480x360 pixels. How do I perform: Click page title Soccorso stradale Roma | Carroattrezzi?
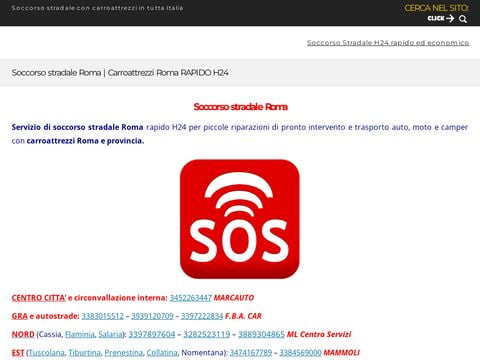[x=120, y=73]
